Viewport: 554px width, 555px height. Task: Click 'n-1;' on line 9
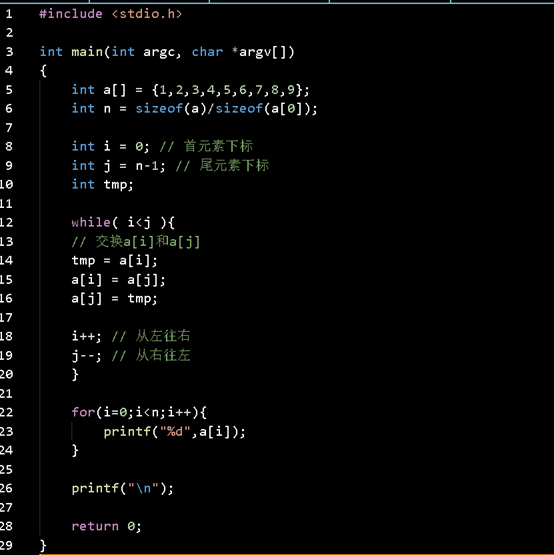[x=150, y=165]
